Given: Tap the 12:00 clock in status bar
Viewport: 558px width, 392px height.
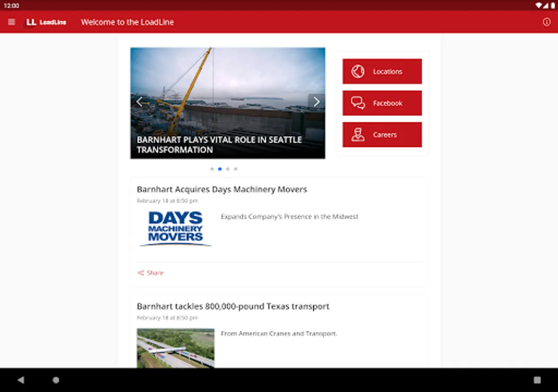Looking at the screenshot, I should [x=11, y=6].
